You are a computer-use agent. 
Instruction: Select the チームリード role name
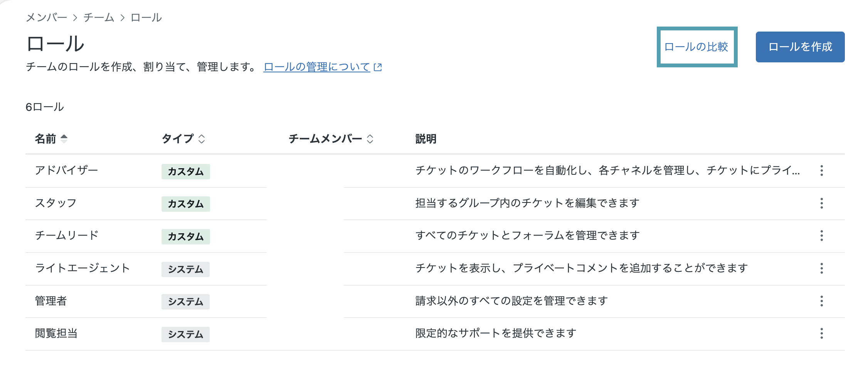(67, 235)
